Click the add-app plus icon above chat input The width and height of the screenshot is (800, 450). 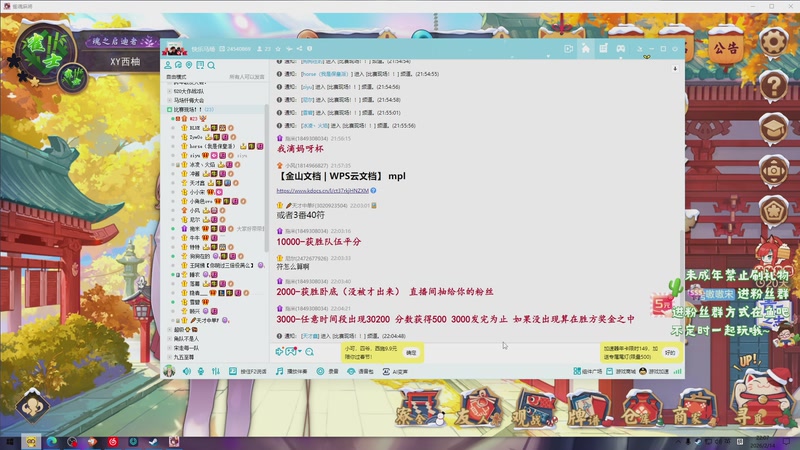[279, 352]
